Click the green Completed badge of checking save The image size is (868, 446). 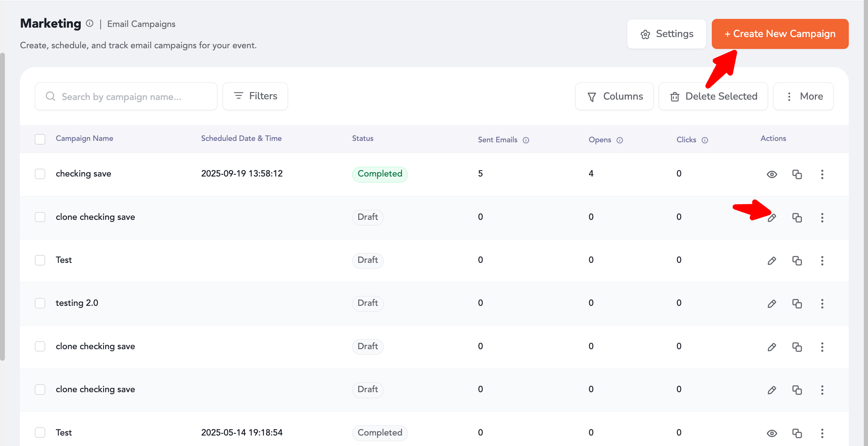coord(380,174)
